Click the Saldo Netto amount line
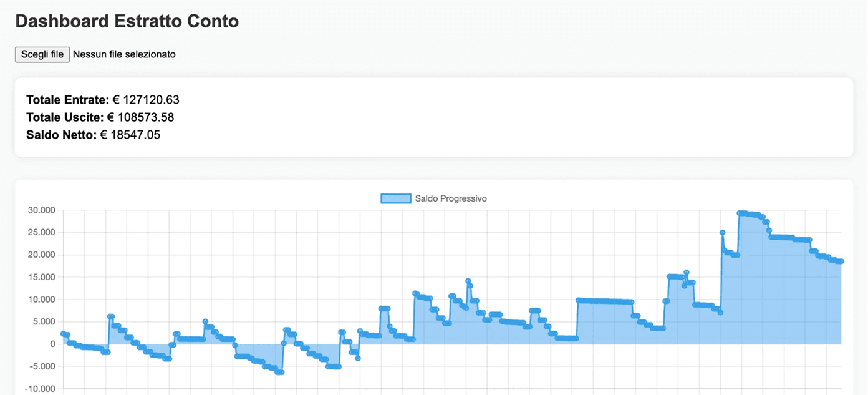Viewport: 868px width, 395px height. pos(93,135)
